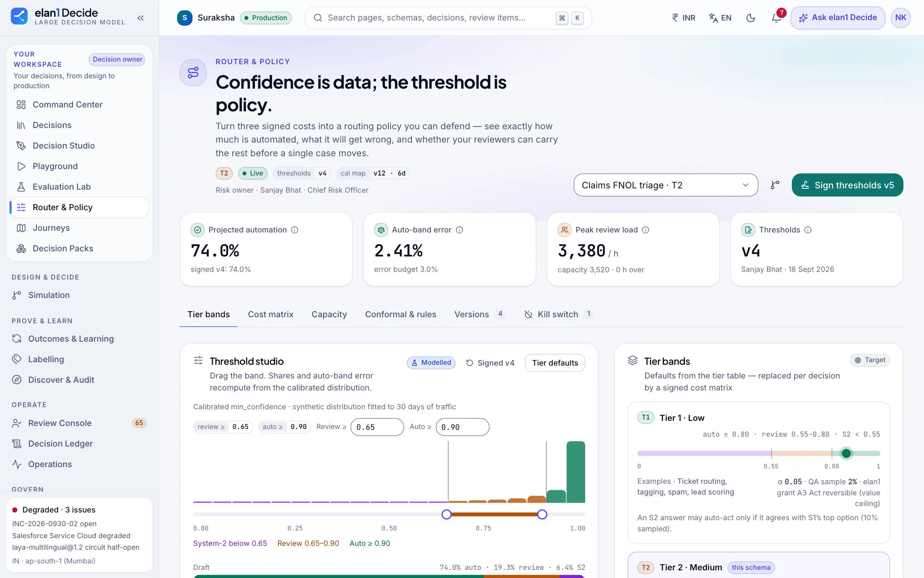Open Command Center in sidebar
This screenshot has width=924, height=578.
pos(80,104)
